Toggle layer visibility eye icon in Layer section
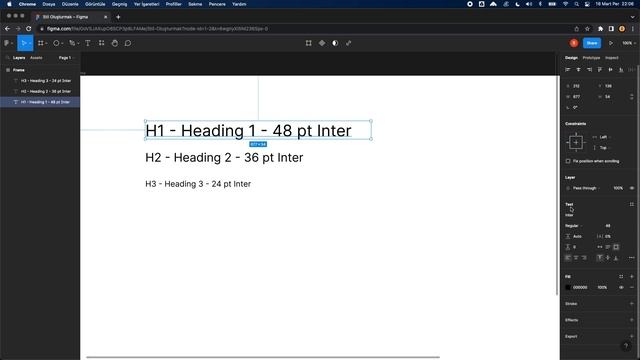 pos(632,188)
